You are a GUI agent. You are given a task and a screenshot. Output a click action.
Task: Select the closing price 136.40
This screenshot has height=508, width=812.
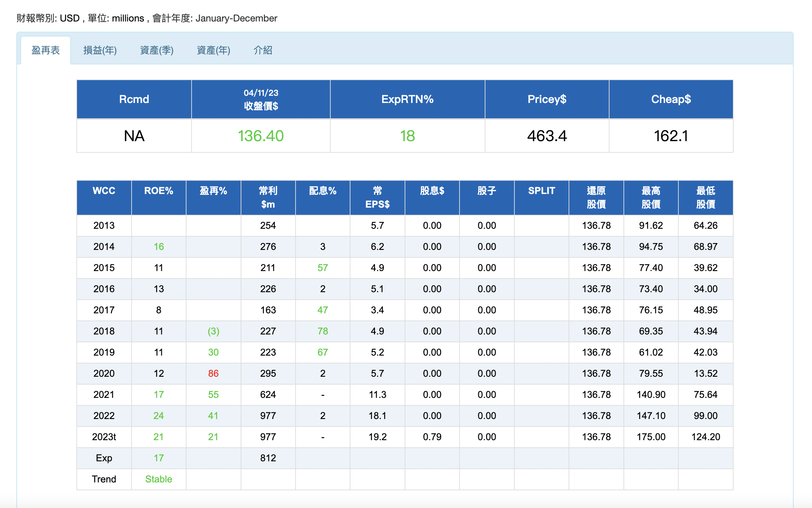coord(261,136)
